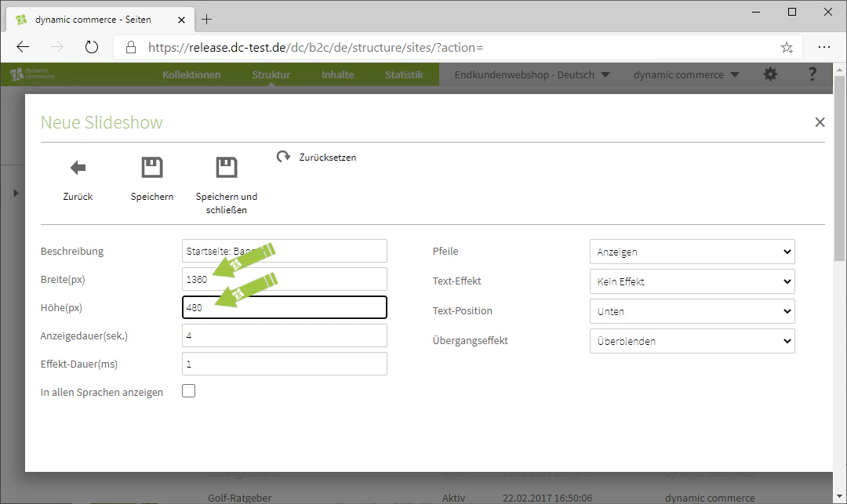Screen dimensions: 847x504
Task: Click the 22.02.2017 16:50:06 date cell
Action: (547, 498)
